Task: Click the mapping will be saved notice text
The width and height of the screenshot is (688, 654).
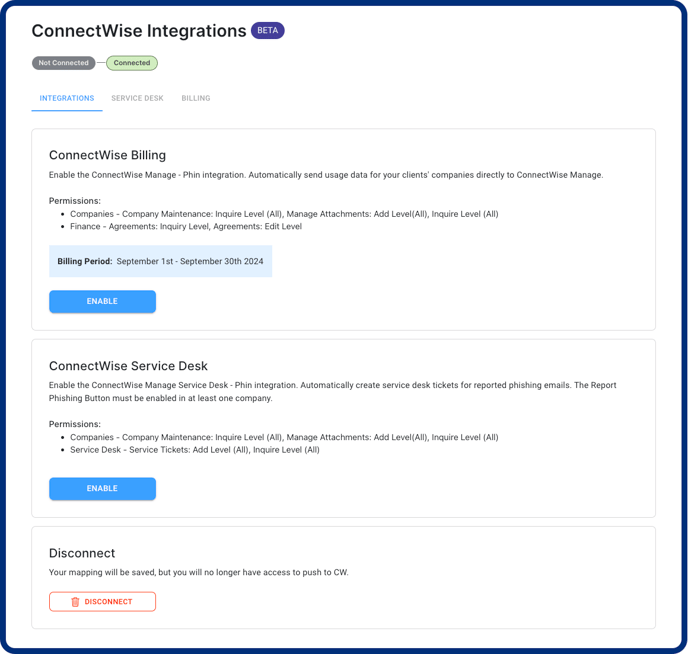Action: (x=199, y=572)
